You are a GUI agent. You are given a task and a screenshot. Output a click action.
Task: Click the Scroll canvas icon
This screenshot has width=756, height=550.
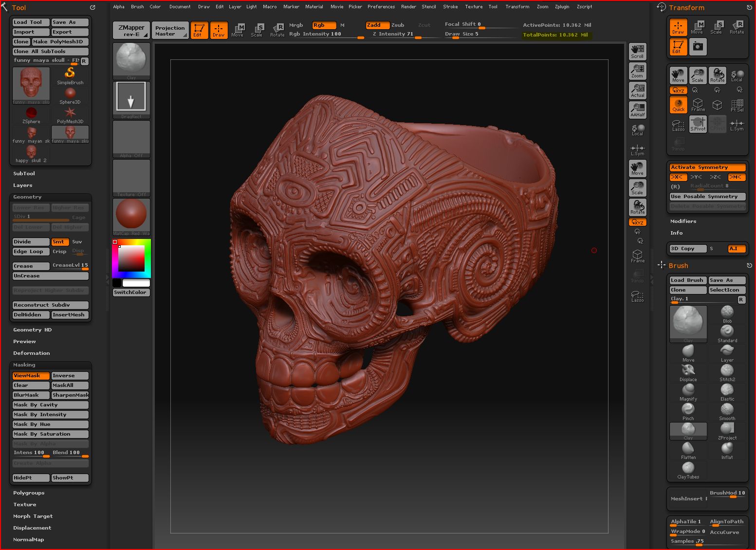click(x=637, y=51)
